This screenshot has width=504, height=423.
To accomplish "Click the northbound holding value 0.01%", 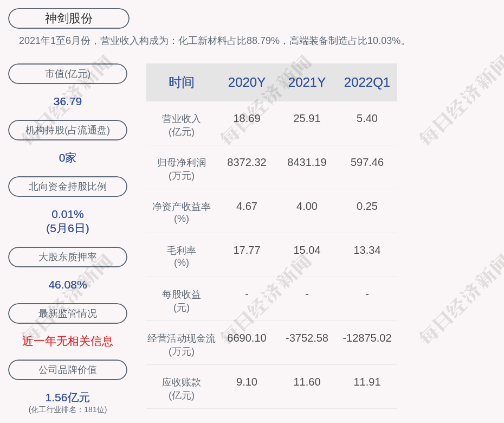I will point(68,214).
